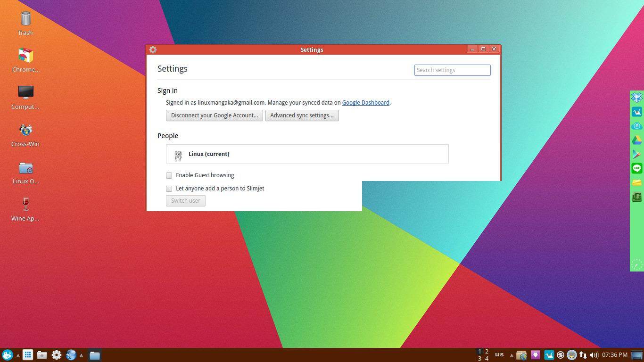Click the expander arrow next to the browser launcher

pos(81,355)
